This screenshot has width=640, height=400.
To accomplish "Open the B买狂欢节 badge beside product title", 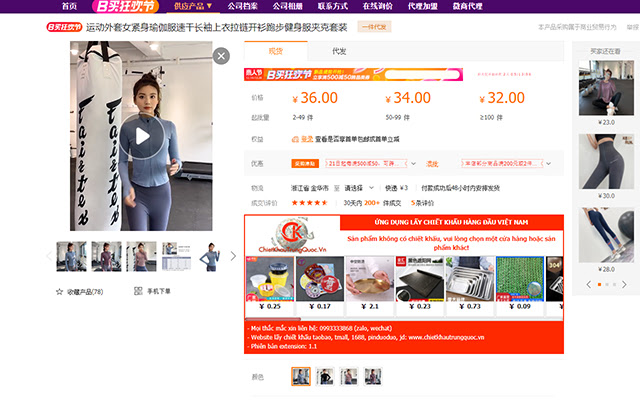I will tap(64, 27).
